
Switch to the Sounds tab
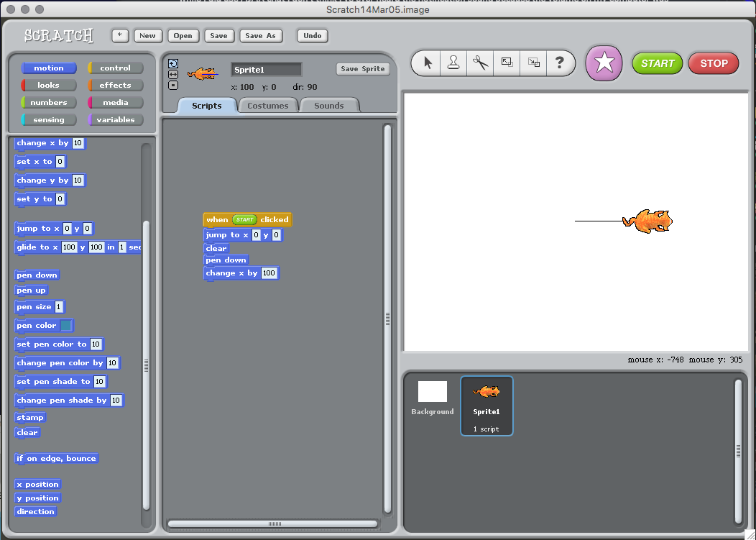329,106
